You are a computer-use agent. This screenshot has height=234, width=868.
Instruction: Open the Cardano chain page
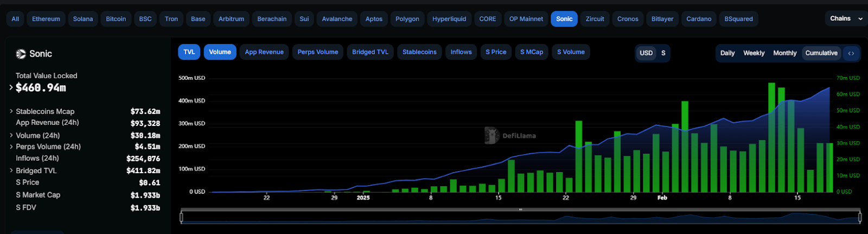point(699,19)
